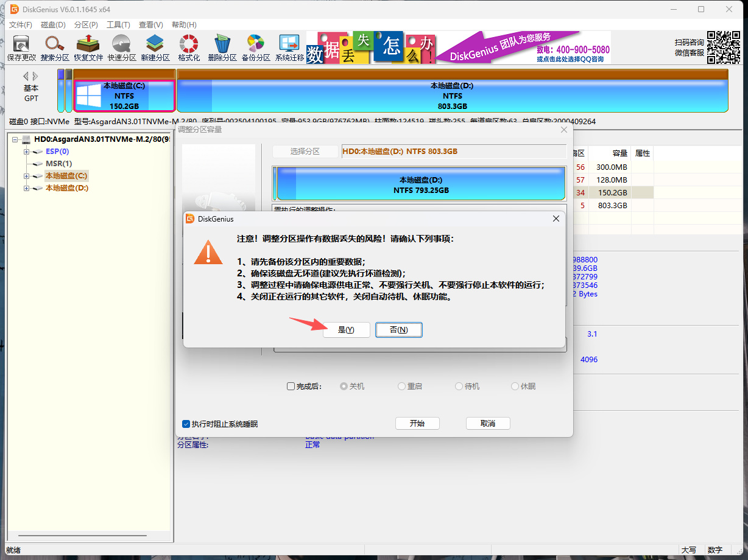Viewport: 748px width, 560px height.
Task: Open the 搜索分区 tool
Action: tap(55, 47)
